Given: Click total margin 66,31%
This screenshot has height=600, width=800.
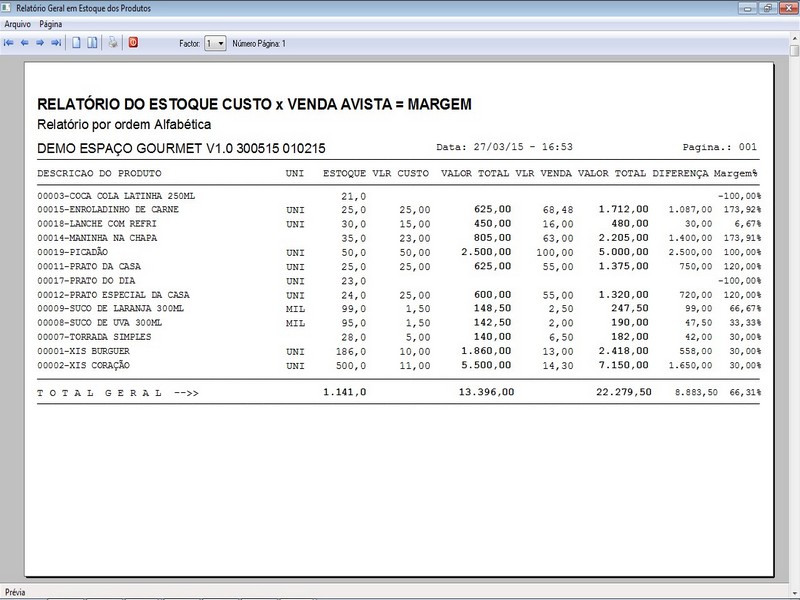Looking at the screenshot, I should click(745, 392).
